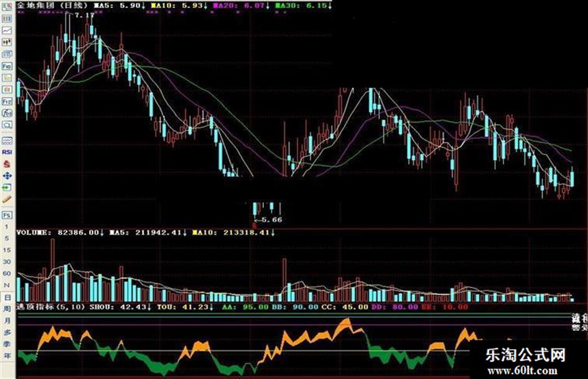Switch to 30-minute period
The height and width of the screenshot is (379, 588).
point(7,261)
